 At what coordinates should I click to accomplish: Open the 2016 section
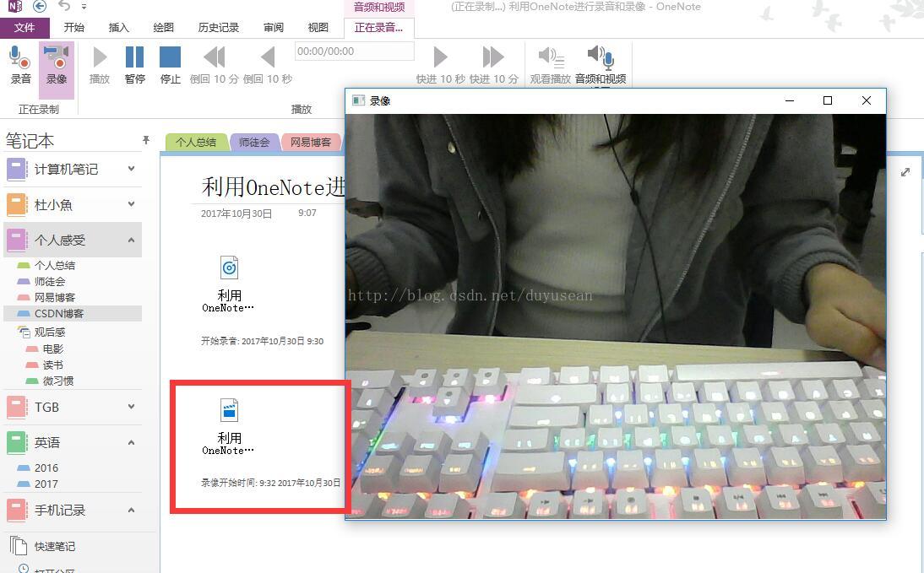pyautogui.click(x=46, y=468)
